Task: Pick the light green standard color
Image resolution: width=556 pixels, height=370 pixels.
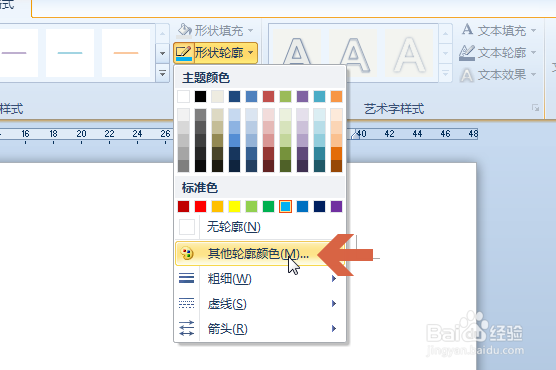Action: tap(251, 206)
